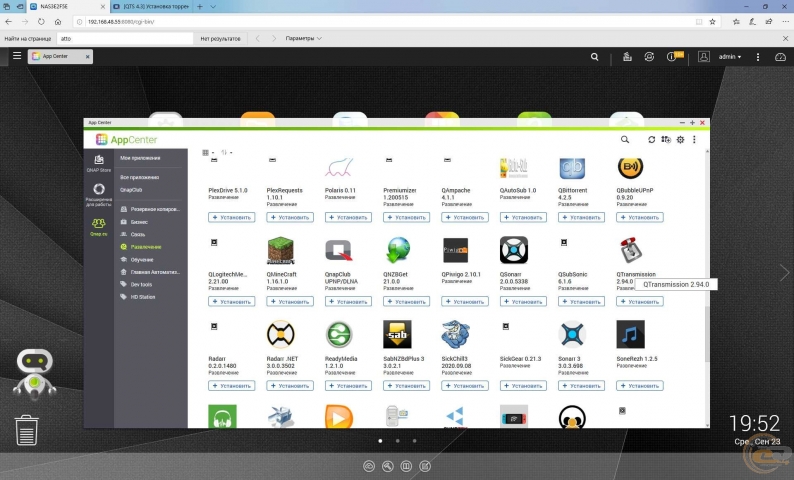This screenshot has width=794, height=480.
Task: Open the QTS main menu hamburger icon
Action: pos(17,56)
